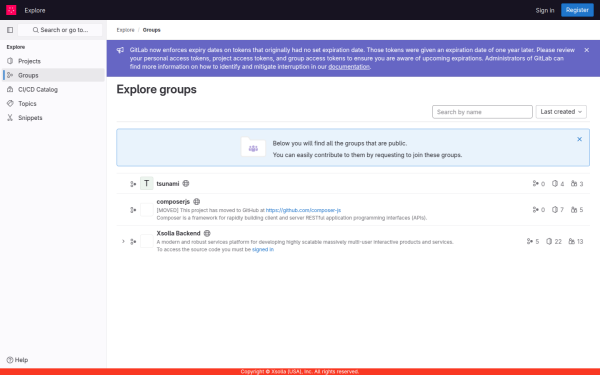This screenshot has height=375, width=600.
Task: Click Xsolla Backend projects count icon
Action: pos(549,241)
